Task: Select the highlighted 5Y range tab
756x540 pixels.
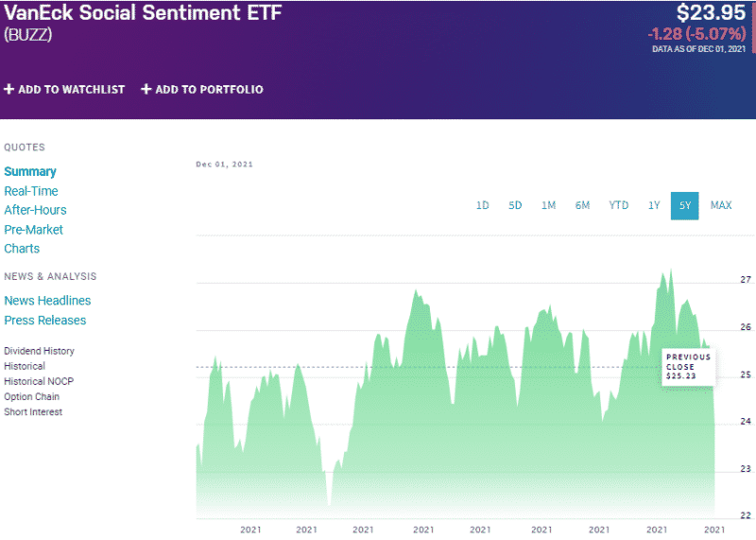Action: (684, 205)
